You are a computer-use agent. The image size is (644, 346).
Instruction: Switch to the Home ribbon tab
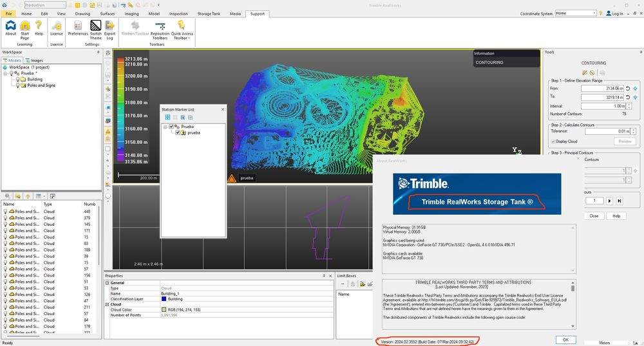[26, 14]
